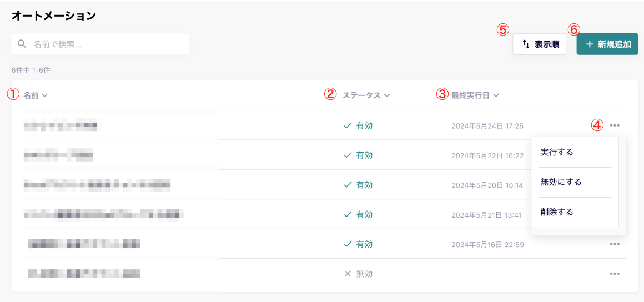Viewport: 644px width, 302px height.
Task: Open the three-dot menu for the 2024年5月24日 row
Action: pos(614,125)
